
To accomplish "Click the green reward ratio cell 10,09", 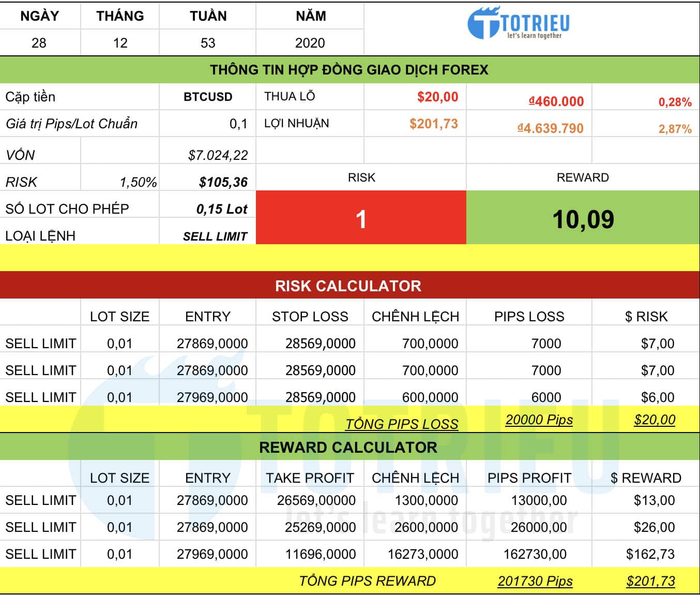I will pos(583,218).
